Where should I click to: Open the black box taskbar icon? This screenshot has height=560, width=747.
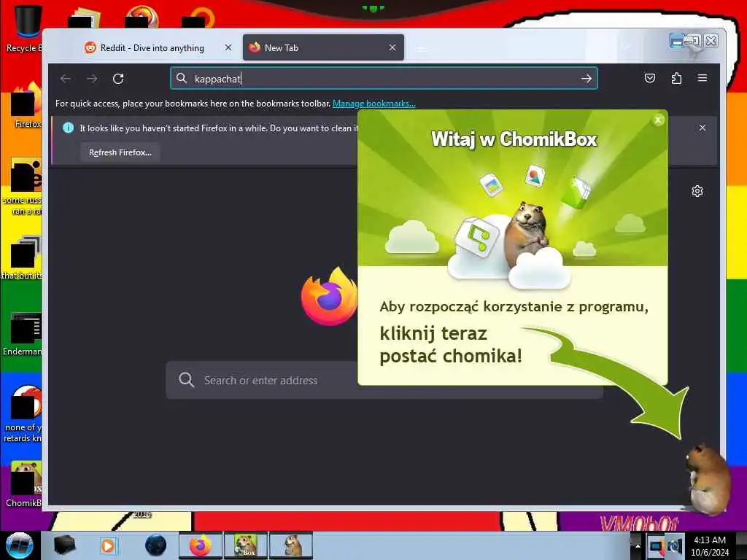[x=64, y=545]
